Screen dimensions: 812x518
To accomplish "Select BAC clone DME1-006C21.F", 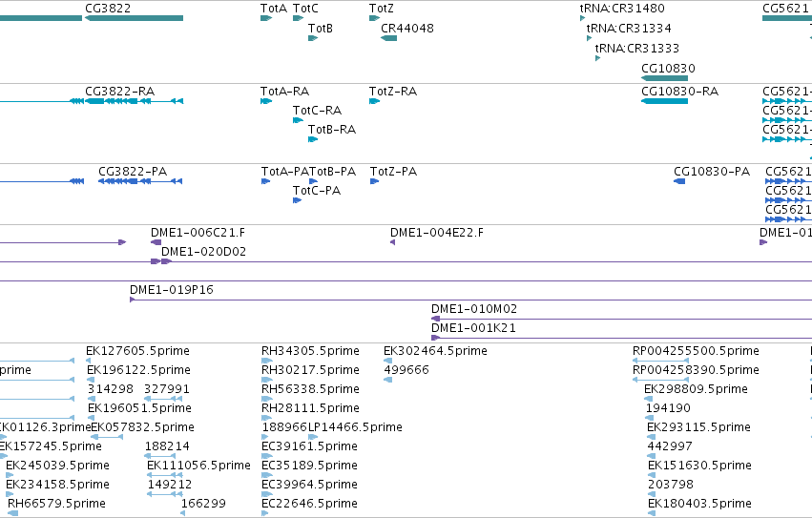I will click(x=156, y=242).
